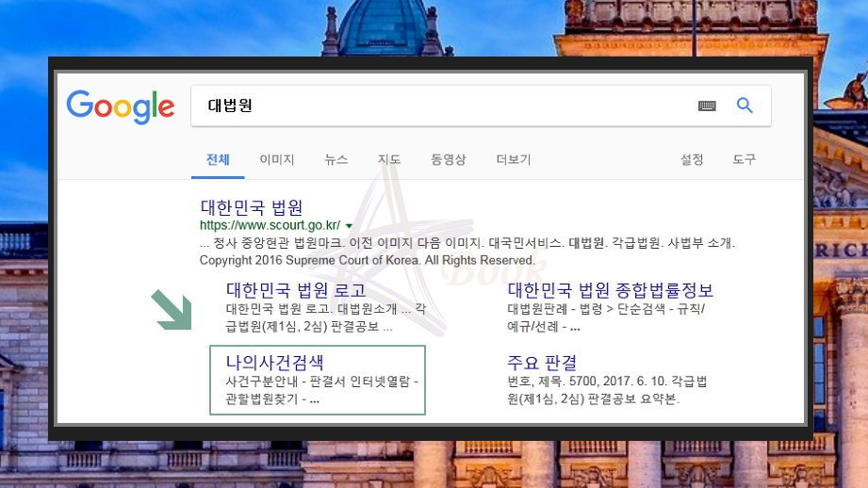Open the 동영상 tab

(449, 160)
